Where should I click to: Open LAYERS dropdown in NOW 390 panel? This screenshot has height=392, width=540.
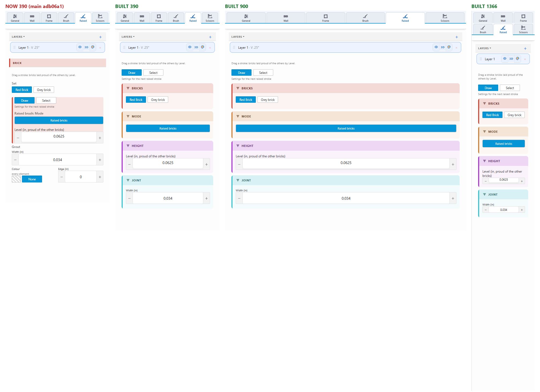coord(18,37)
